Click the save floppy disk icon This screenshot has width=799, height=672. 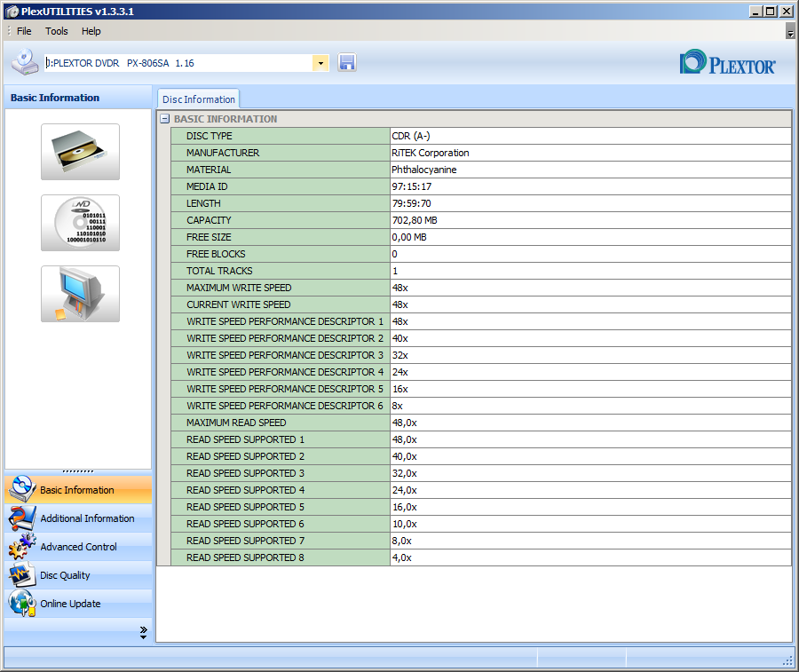click(x=347, y=63)
